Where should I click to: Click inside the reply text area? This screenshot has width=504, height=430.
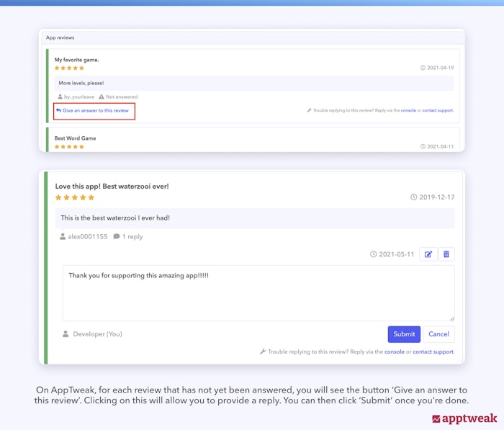(258, 293)
